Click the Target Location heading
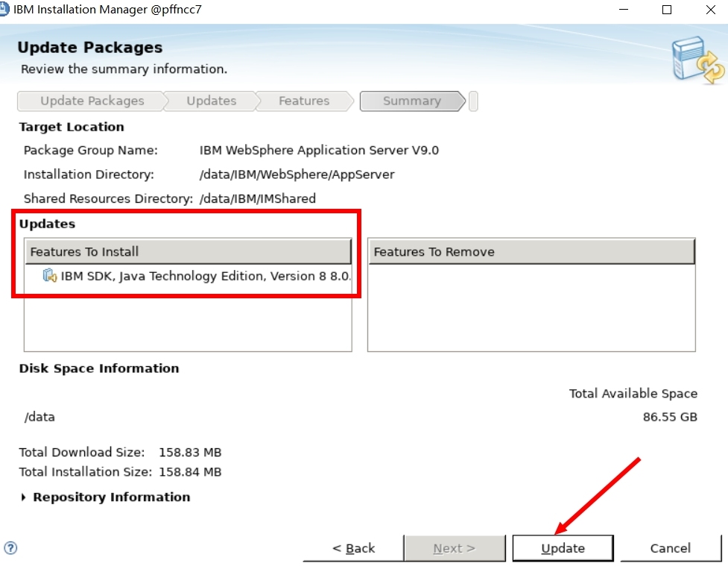The width and height of the screenshot is (728, 569). (72, 128)
